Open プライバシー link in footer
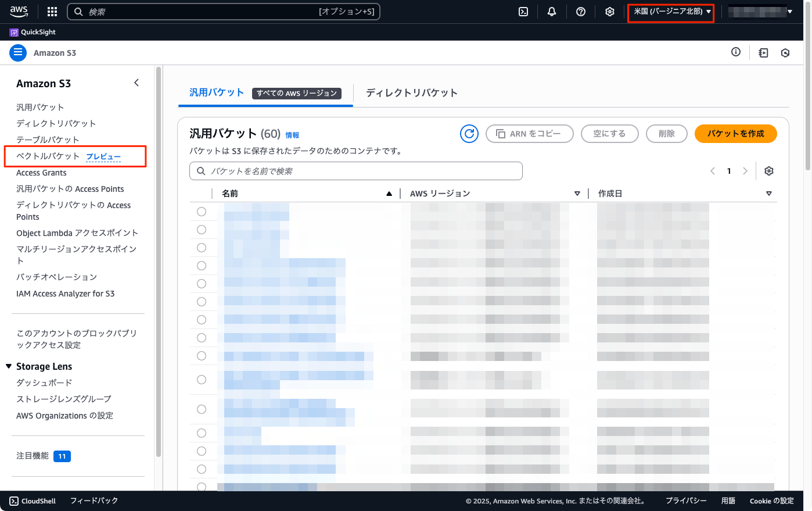 click(686, 501)
